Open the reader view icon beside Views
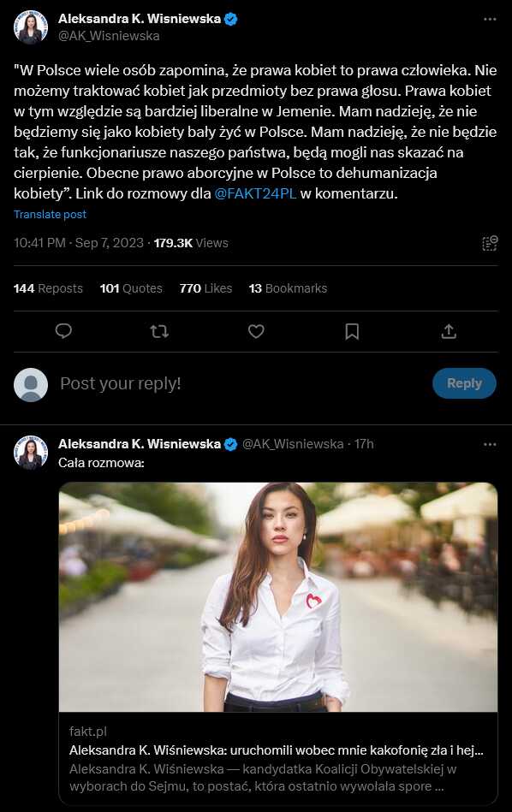 [490, 243]
